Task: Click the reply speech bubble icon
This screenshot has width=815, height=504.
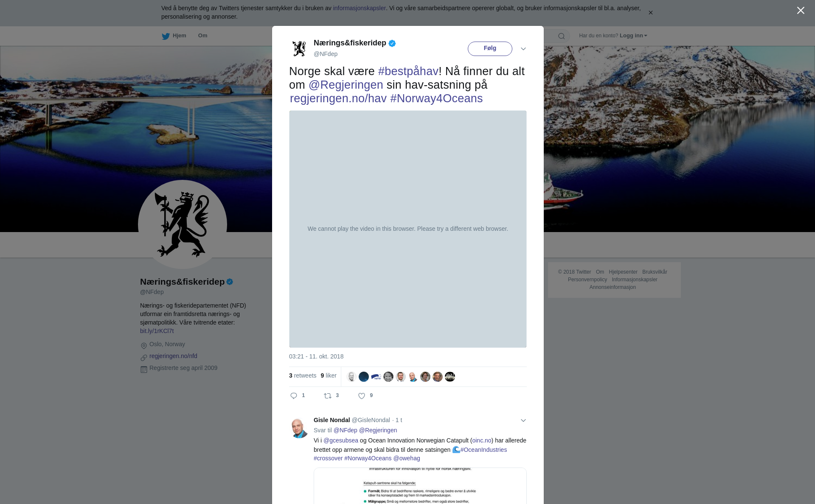Action: pos(294,396)
